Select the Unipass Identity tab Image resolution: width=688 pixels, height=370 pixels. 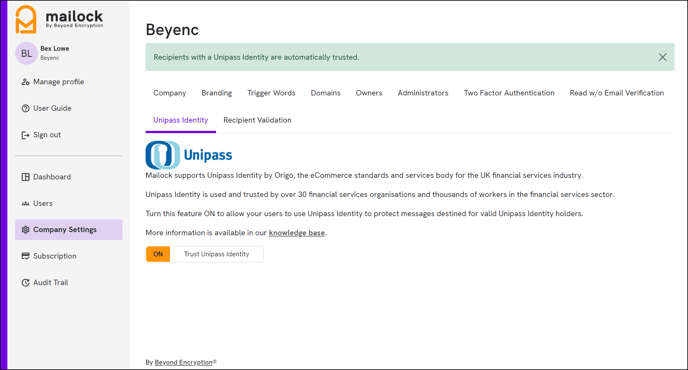pyautogui.click(x=180, y=120)
